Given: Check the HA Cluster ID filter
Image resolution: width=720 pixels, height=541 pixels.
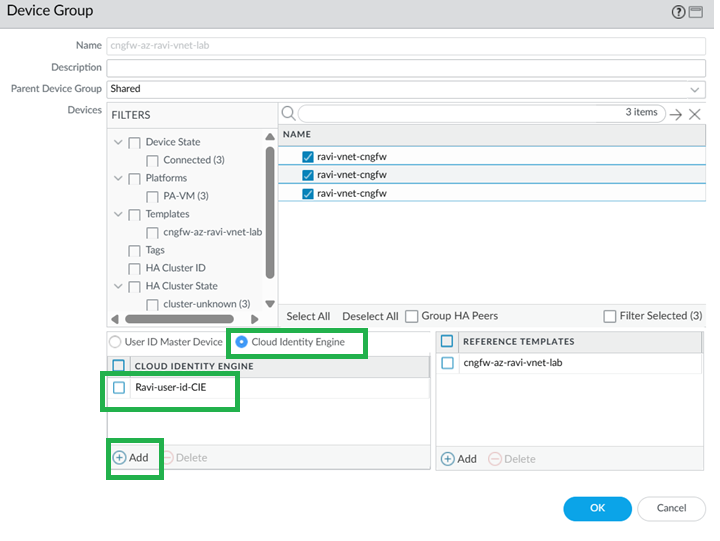Looking at the screenshot, I should [134, 269].
